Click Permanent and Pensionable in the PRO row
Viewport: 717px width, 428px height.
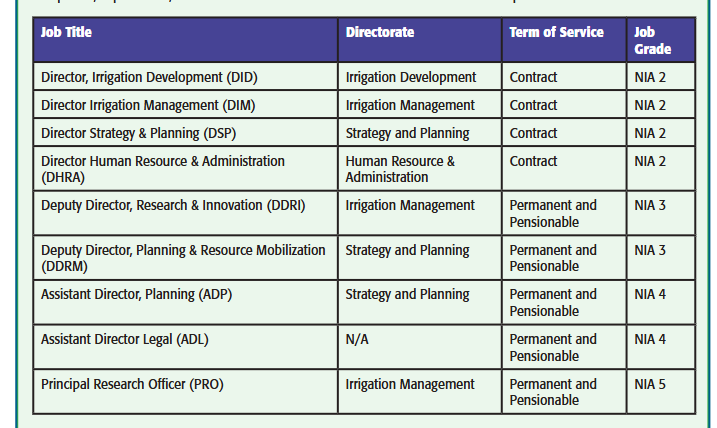tap(553, 392)
